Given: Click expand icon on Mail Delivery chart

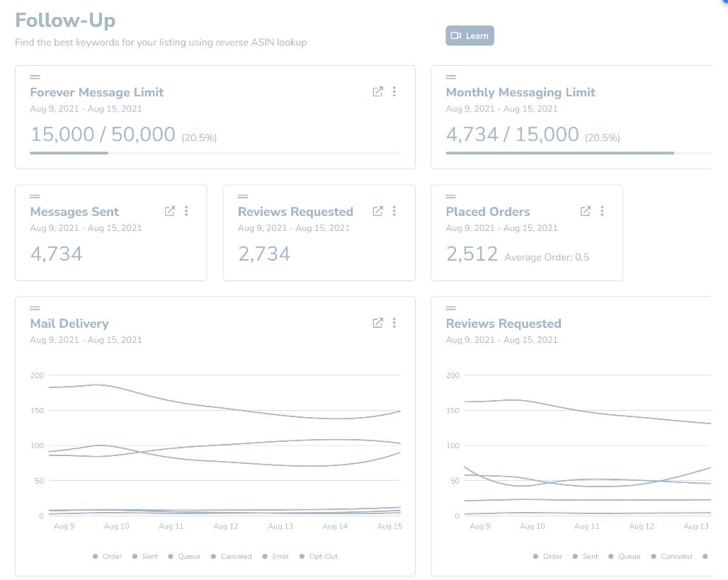Looking at the screenshot, I should pos(377,323).
